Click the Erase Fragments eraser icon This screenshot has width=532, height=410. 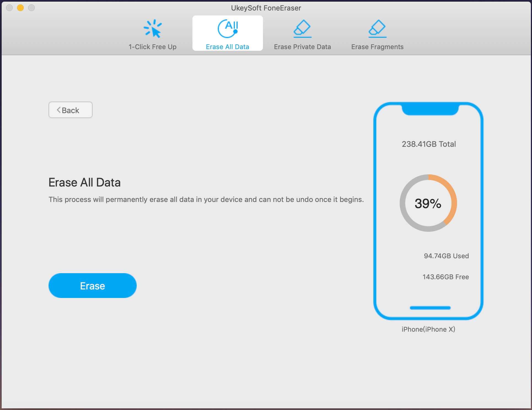[x=377, y=29]
